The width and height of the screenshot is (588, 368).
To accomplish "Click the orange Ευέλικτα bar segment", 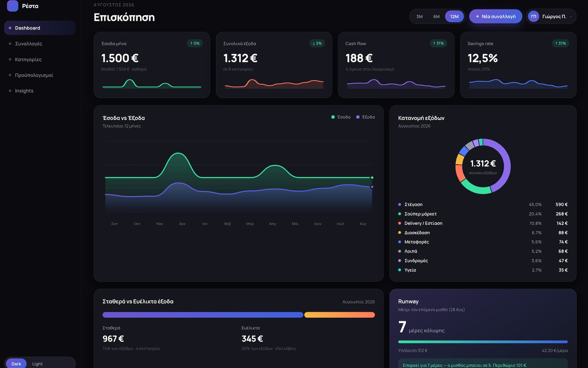I will pyautogui.click(x=340, y=315).
